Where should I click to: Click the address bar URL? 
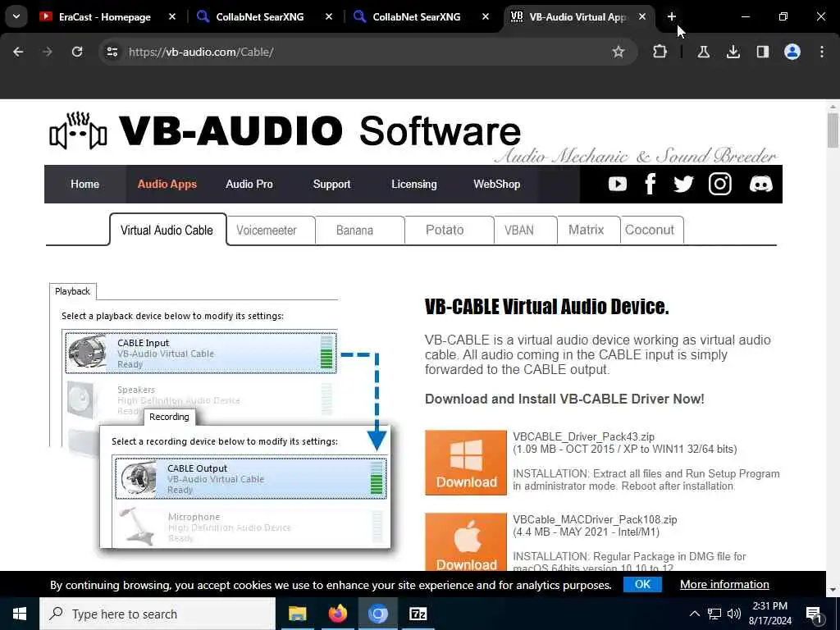click(x=202, y=52)
